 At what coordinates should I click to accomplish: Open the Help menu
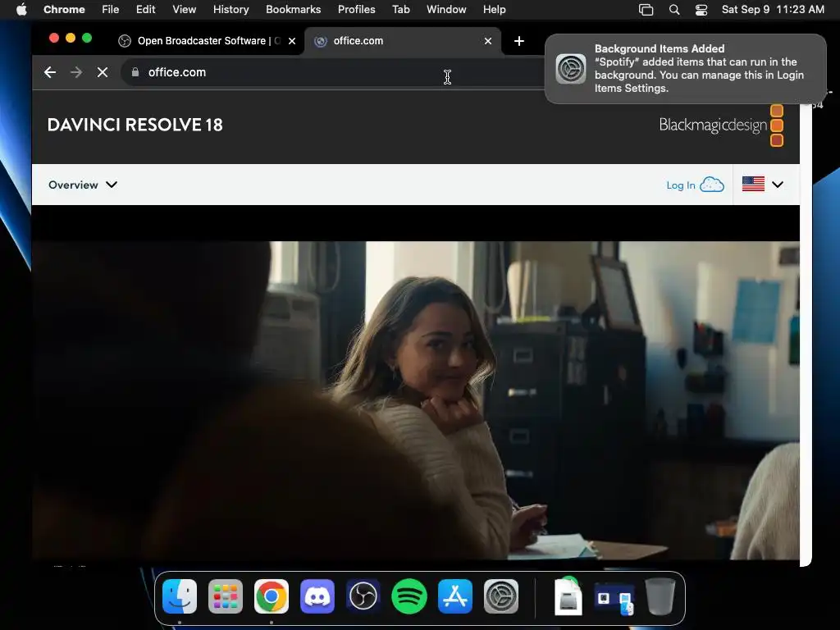click(494, 10)
